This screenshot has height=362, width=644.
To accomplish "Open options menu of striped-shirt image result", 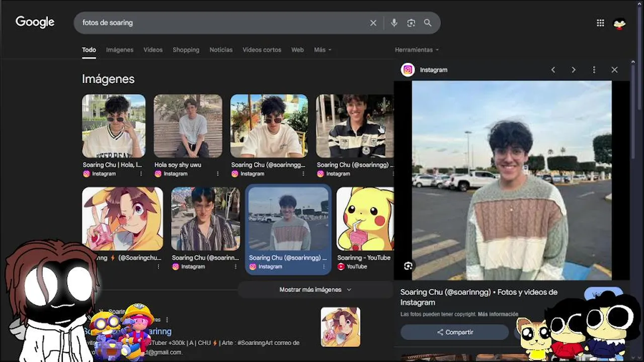I will tap(235, 266).
